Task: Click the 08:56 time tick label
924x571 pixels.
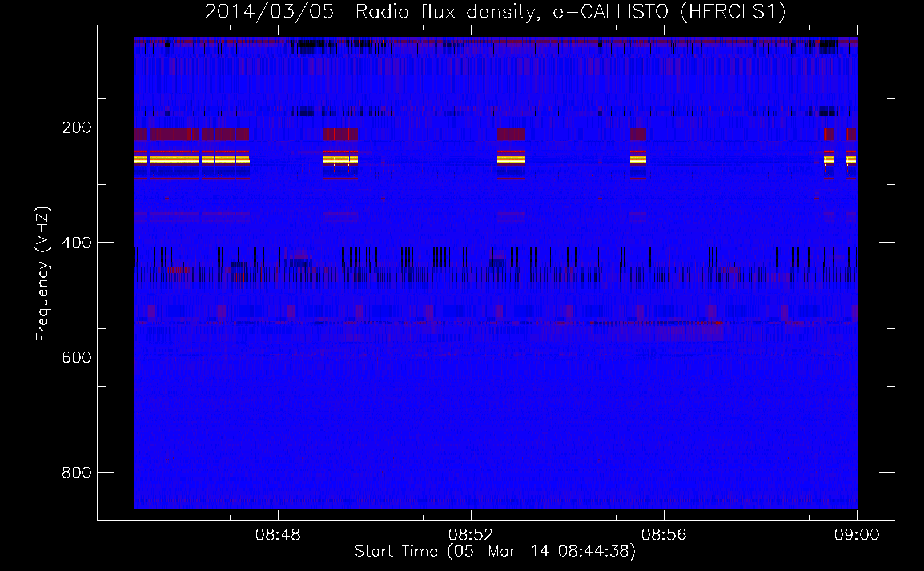Action: pyautogui.click(x=664, y=535)
